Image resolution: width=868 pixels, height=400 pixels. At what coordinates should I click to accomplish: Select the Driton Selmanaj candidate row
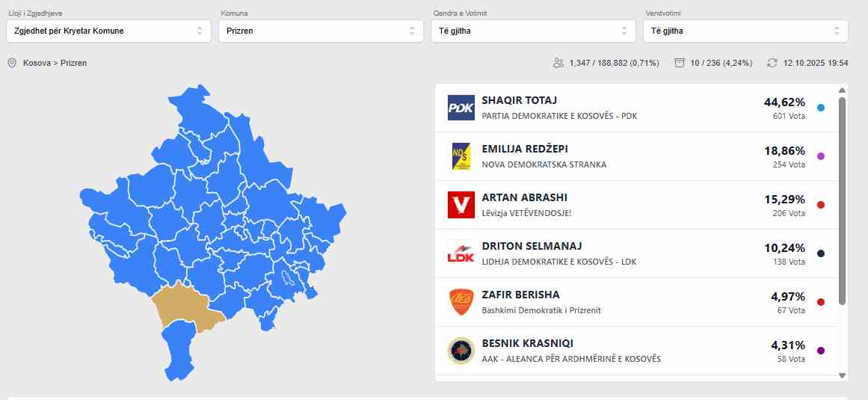(635, 253)
